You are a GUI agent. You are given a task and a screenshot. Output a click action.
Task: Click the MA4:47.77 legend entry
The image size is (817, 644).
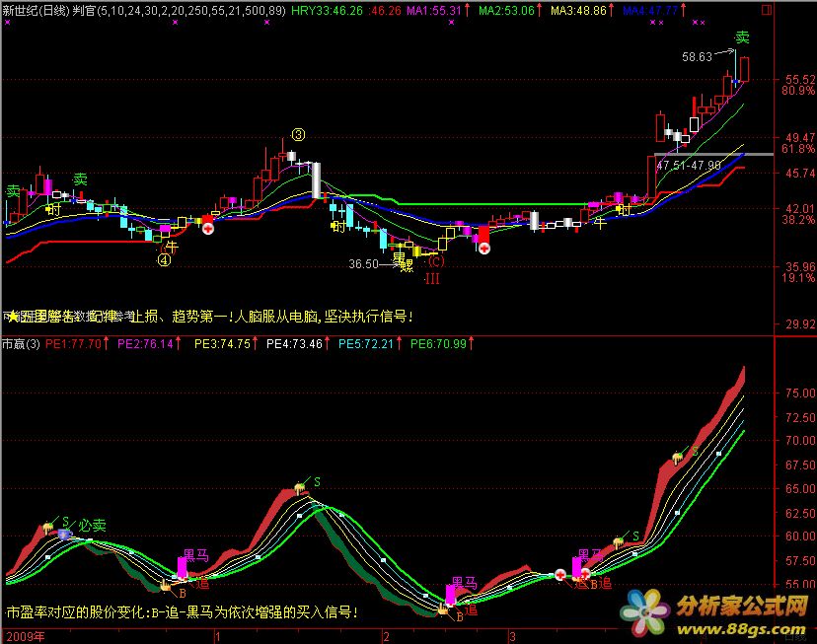[x=650, y=11]
